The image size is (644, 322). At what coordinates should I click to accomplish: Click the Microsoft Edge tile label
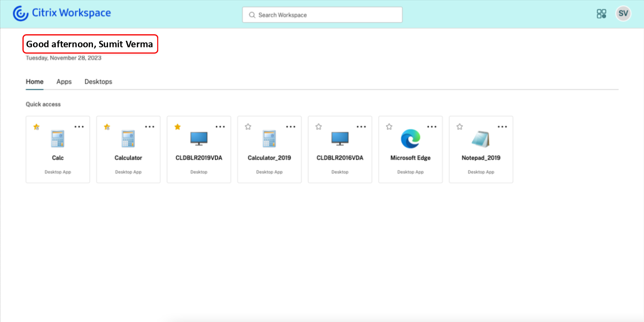click(x=411, y=158)
